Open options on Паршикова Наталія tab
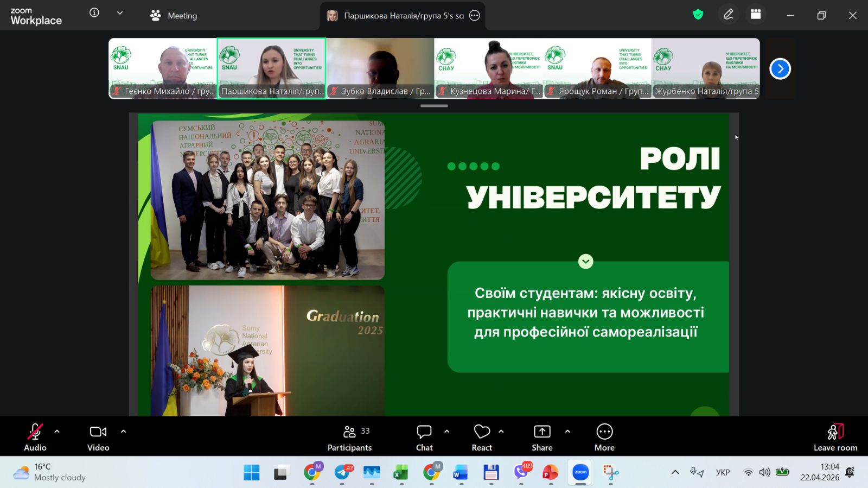This screenshot has height=488, width=868. point(475,16)
